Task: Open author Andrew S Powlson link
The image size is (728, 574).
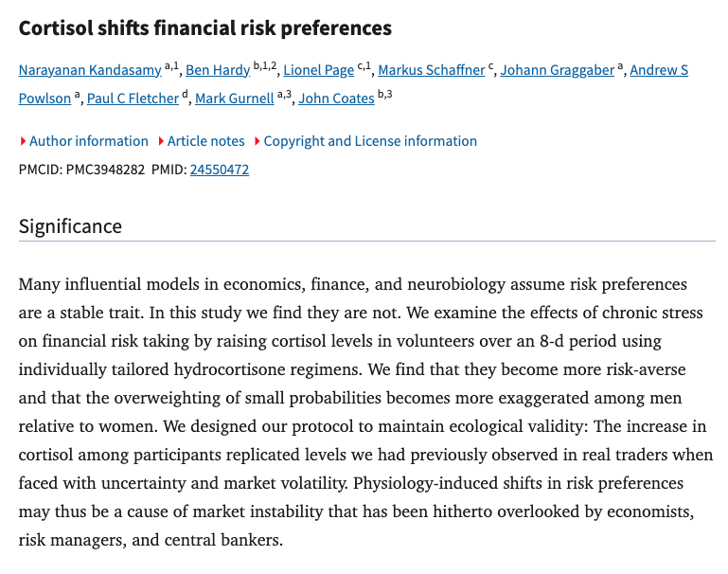Action: 659,70
